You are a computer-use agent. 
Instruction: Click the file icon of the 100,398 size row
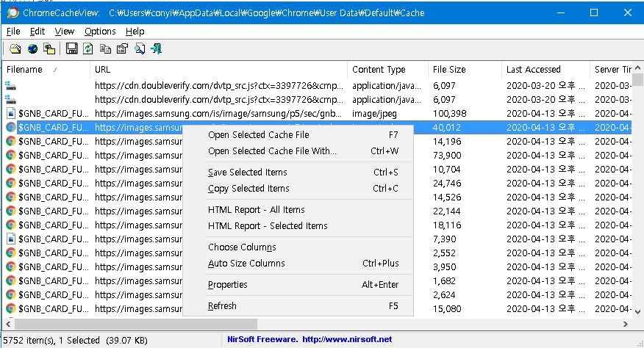tap(11, 113)
